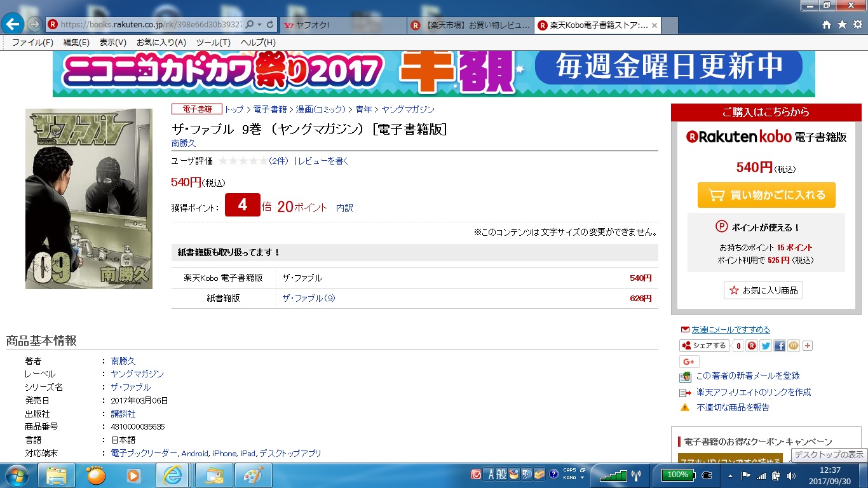Open the browser Home icon

827,25
